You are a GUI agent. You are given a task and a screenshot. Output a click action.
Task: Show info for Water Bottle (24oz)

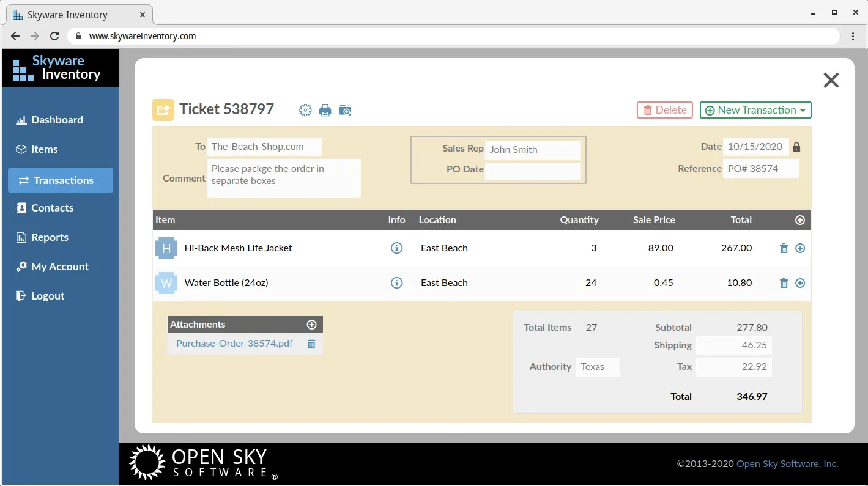tap(397, 283)
